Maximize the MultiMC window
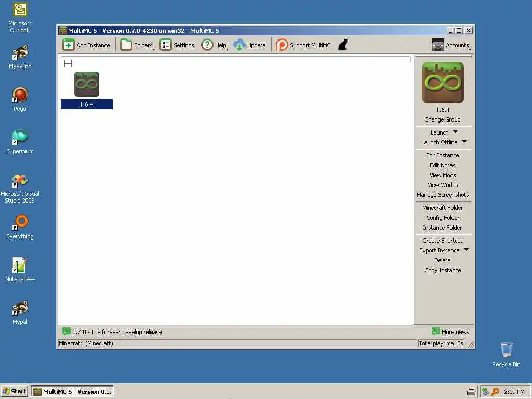The width and height of the screenshot is (532, 399). pyautogui.click(x=459, y=31)
